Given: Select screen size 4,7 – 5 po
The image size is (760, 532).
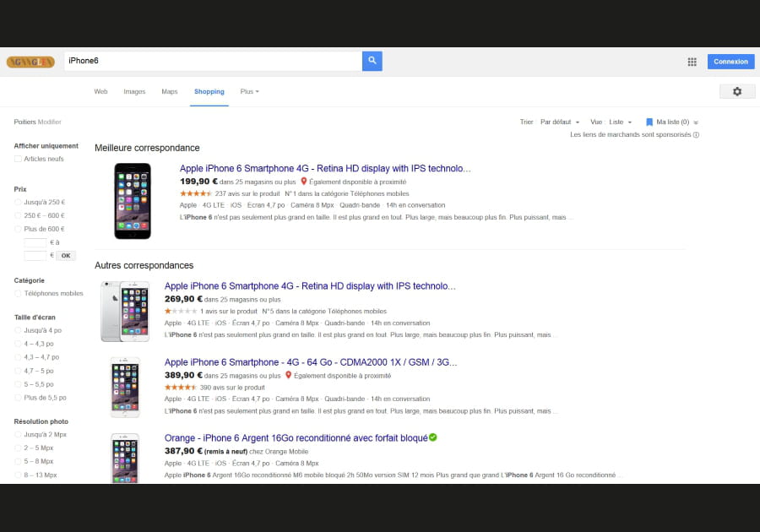Looking at the screenshot, I should click(18, 371).
